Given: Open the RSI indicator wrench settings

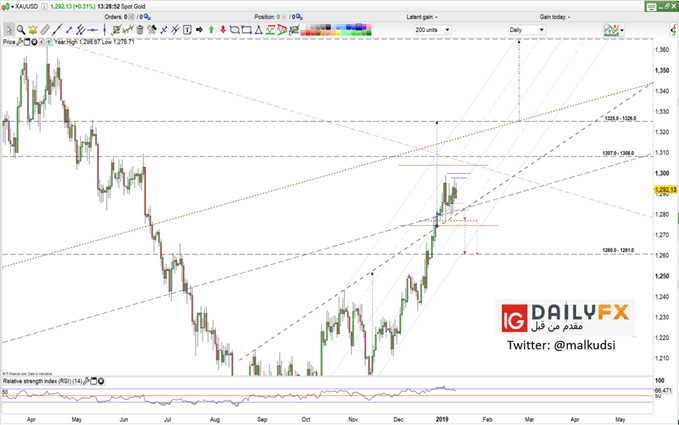Looking at the screenshot, I should coord(87,381).
